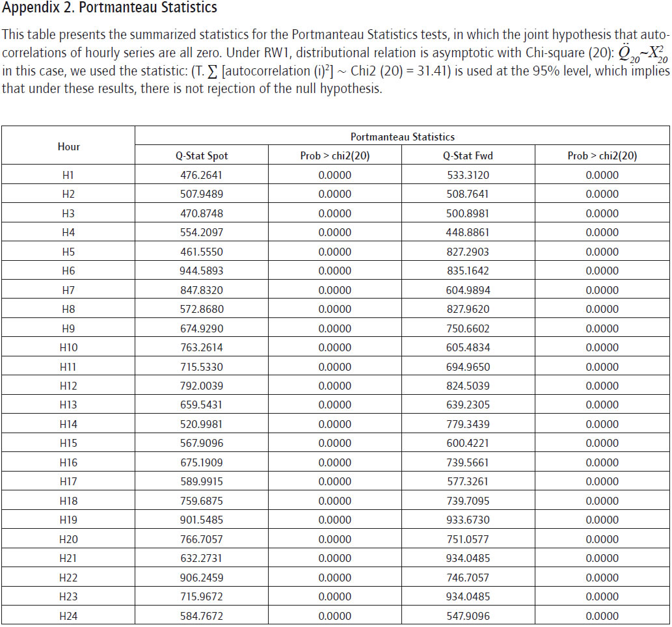Click the Q-Stat Spot value 659.5431
This screenshot has height=627, width=672.
[x=201, y=405]
